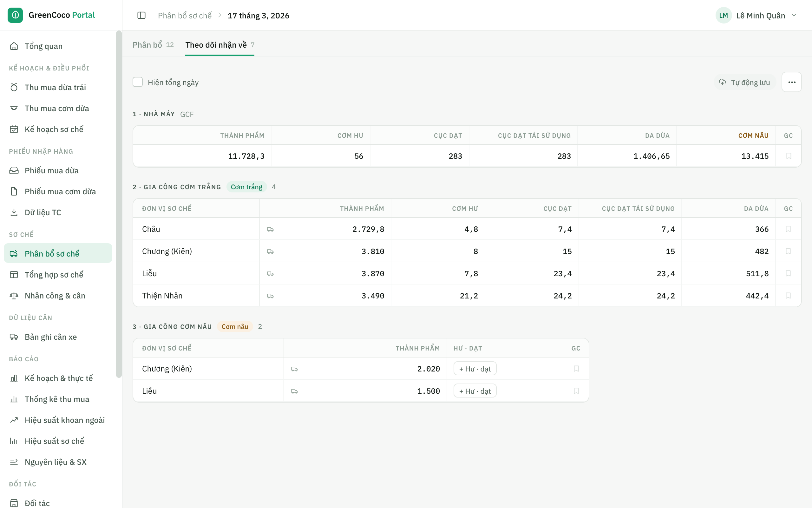812x508 pixels.
Task: Click the LM user avatar
Action: point(724,16)
